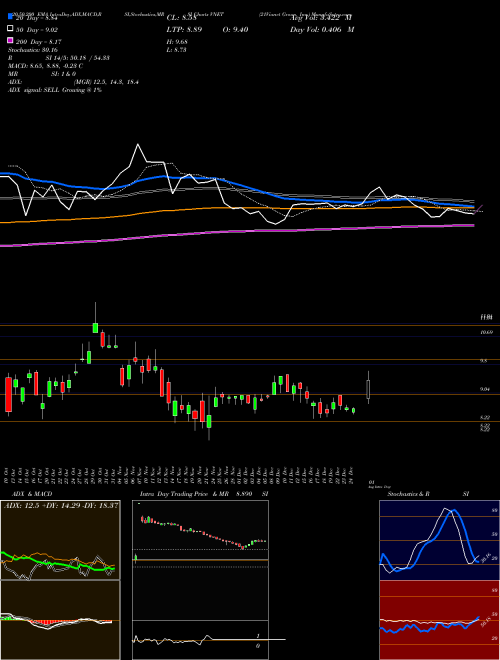The width and height of the screenshot is (500, 660).
Task: Click the 'ADX & MACD' panel title
Action: pyautogui.click(x=32, y=494)
